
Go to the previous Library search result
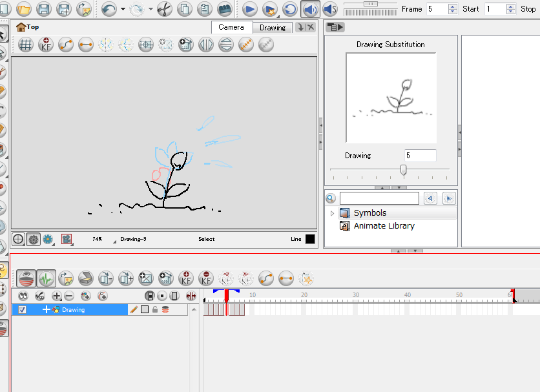(430, 198)
